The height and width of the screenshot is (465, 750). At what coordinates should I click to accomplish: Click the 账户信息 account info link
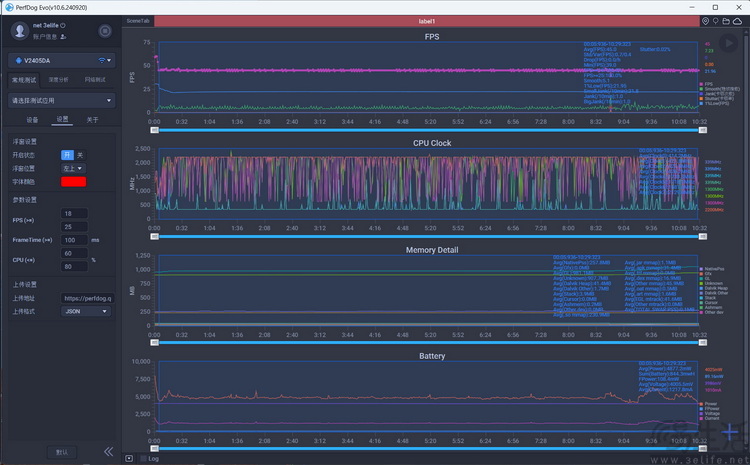point(44,37)
